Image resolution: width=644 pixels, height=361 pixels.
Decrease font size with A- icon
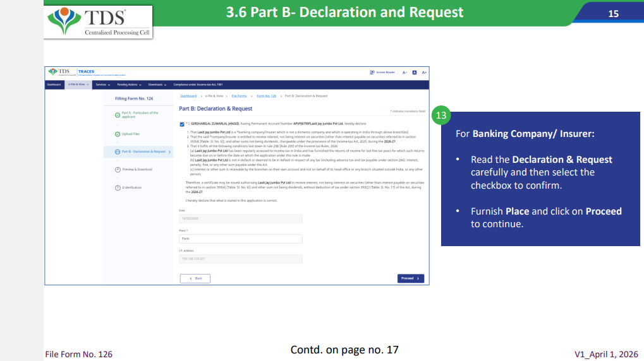(x=405, y=73)
